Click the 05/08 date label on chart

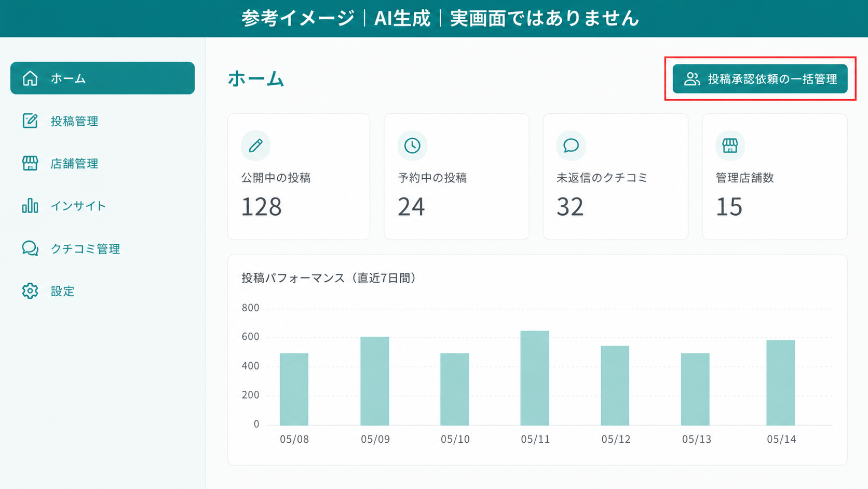click(x=294, y=439)
